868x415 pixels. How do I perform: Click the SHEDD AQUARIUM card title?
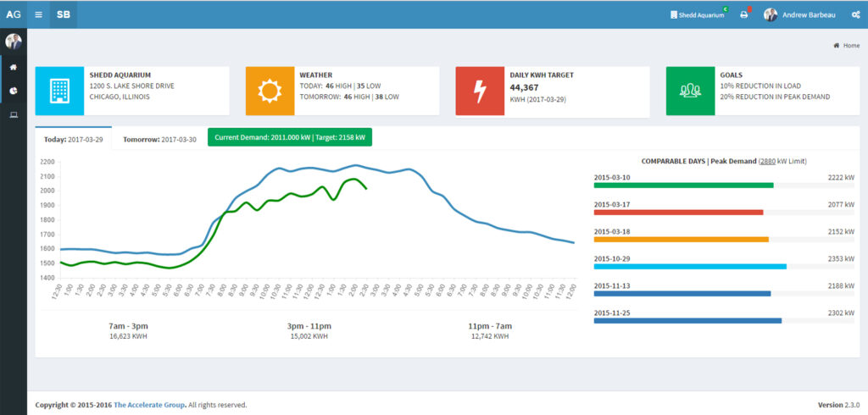point(120,75)
